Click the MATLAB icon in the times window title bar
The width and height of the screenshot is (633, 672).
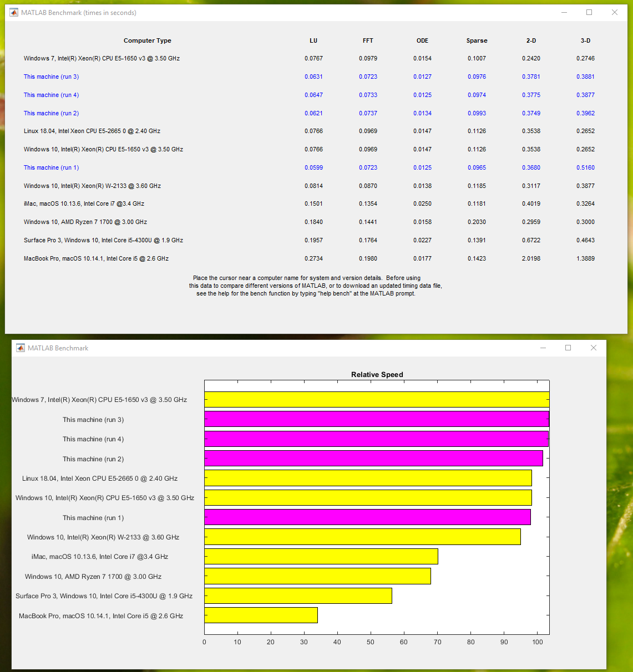[14, 12]
